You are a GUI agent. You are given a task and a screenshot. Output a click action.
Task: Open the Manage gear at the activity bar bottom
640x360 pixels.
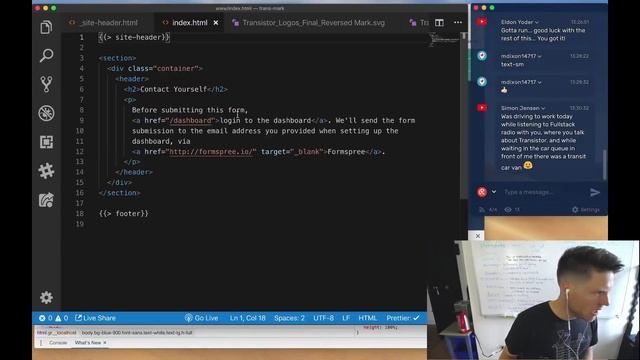46,297
